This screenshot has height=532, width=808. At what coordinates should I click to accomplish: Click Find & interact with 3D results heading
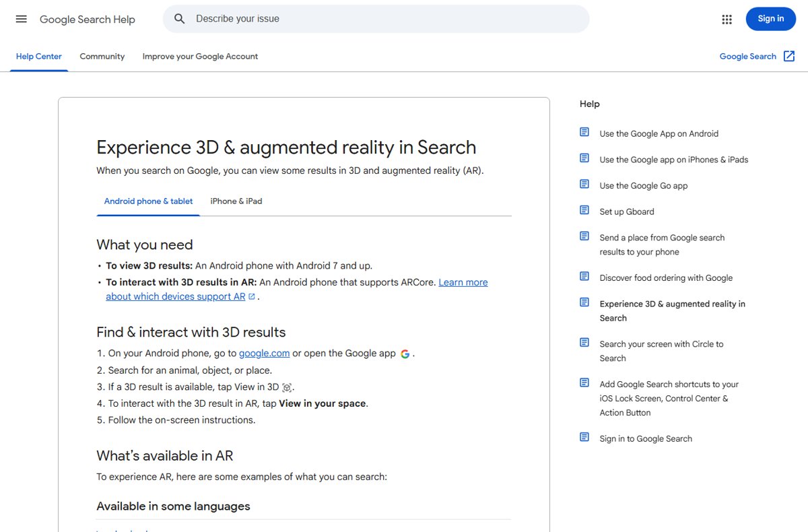click(191, 332)
